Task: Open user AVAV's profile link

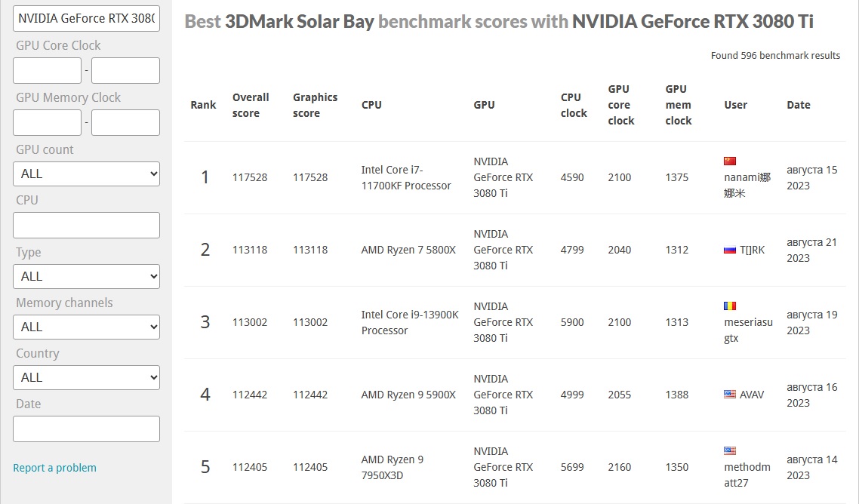Action: 752,395
